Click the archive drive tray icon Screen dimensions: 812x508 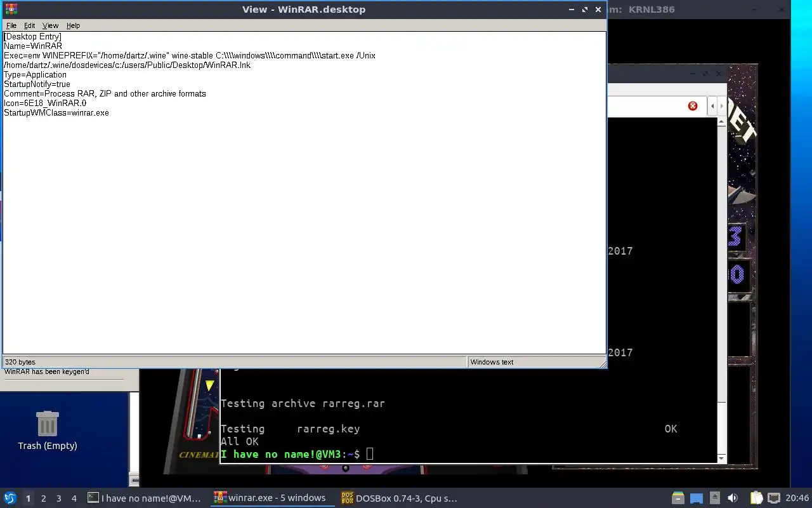pos(678,498)
